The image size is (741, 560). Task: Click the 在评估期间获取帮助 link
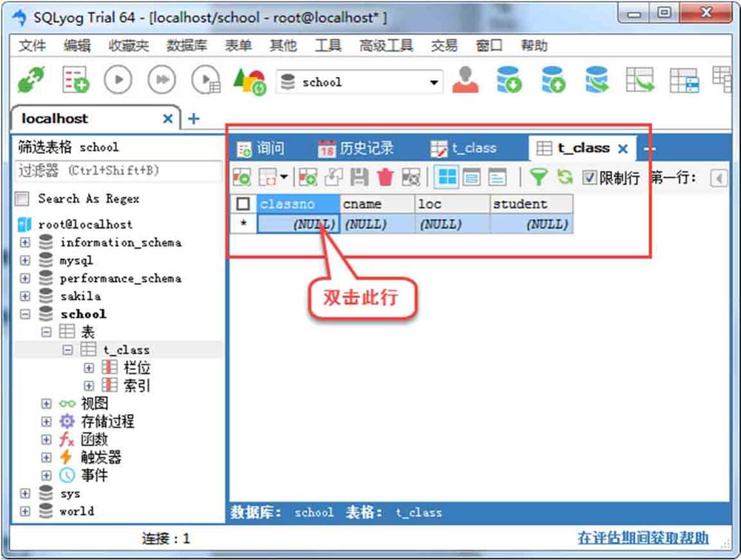point(642,538)
